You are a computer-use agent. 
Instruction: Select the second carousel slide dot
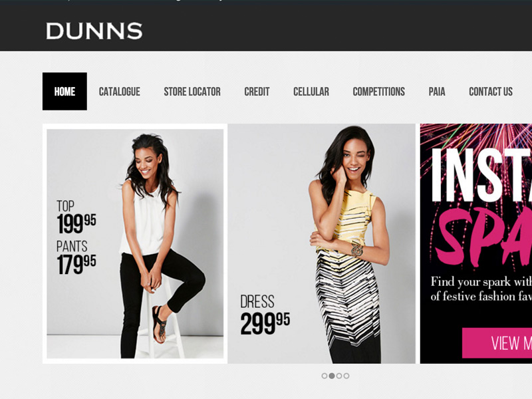tap(332, 376)
